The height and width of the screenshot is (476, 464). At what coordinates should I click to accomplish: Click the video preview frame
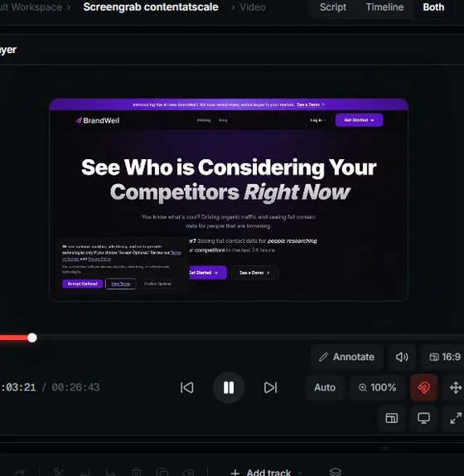(229, 200)
